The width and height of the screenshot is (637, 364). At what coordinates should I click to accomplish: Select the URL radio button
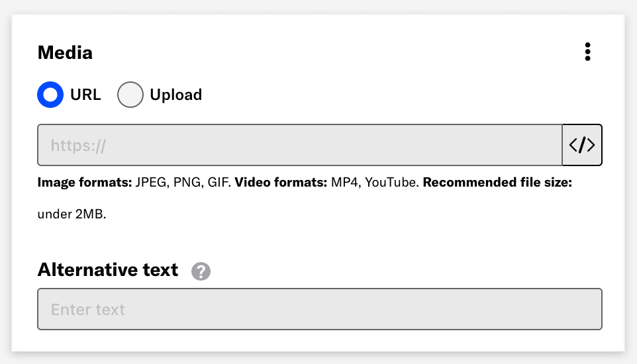[50, 95]
